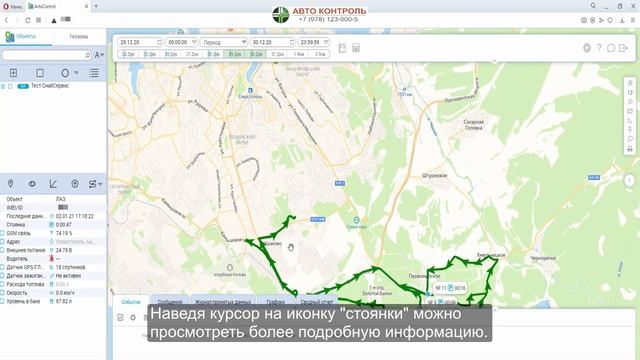Select the first date on the date strip

(128, 54)
